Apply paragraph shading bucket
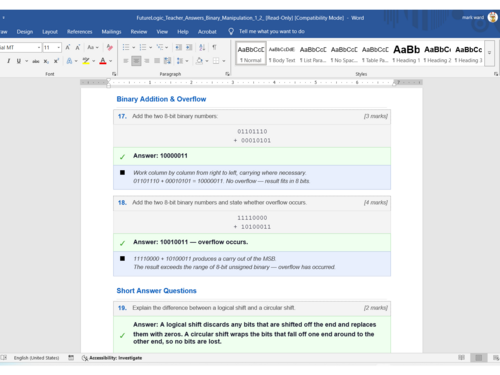The height and width of the screenshot is (375, 500). pyautogui.click(x=199, y=61)
